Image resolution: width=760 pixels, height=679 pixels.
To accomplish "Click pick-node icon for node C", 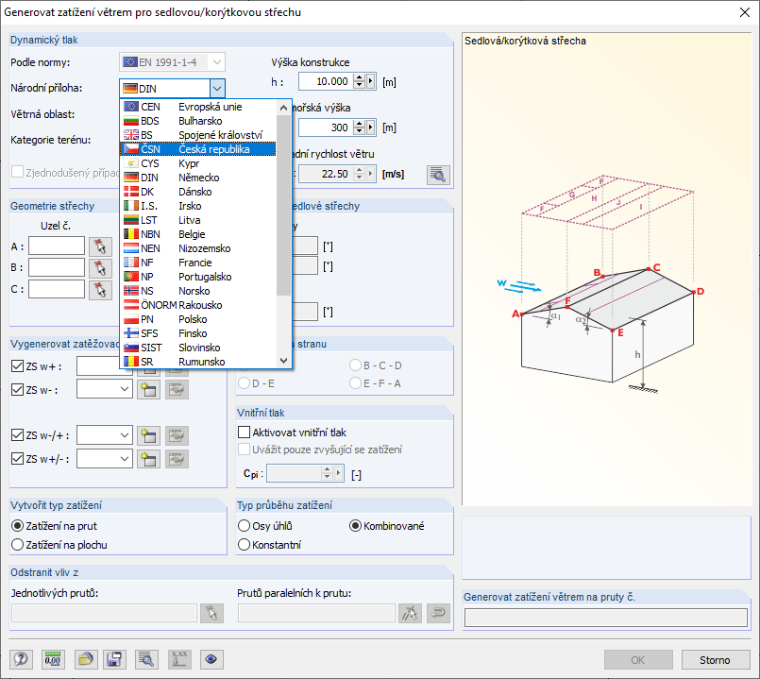I will click(100, 290).
